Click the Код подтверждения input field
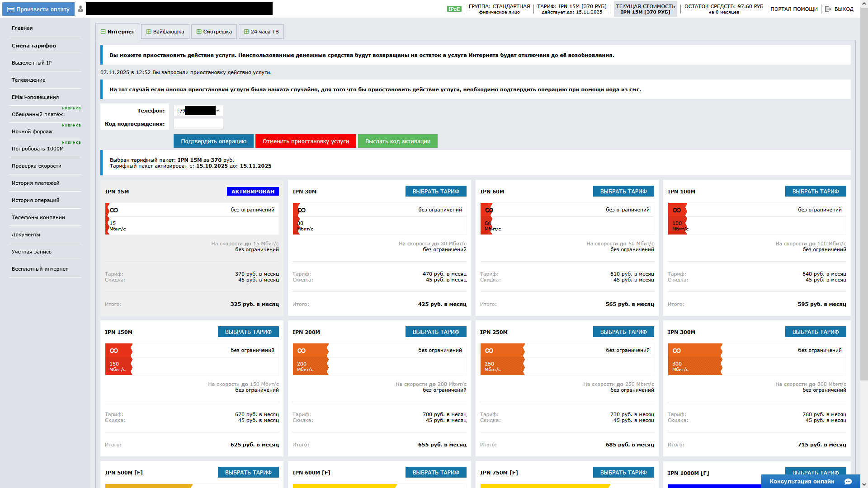868x488 pixels. pyautogui.click(x=198, y=124)
